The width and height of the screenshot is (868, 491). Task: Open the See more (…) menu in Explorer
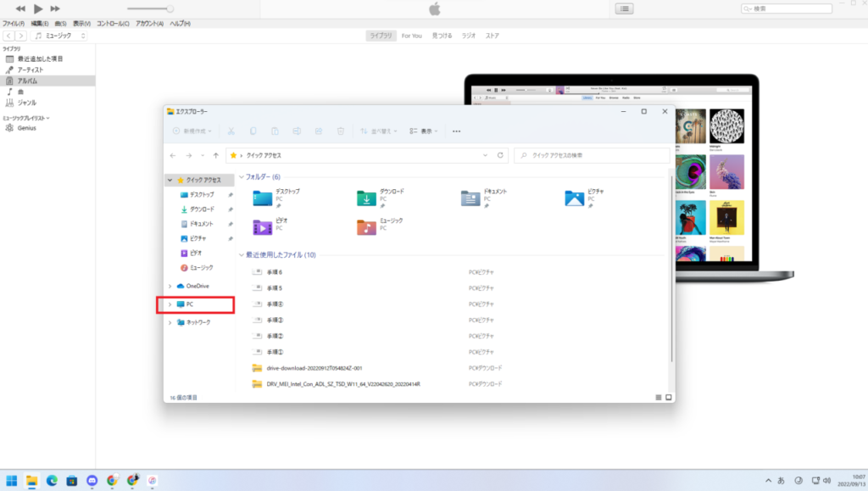pyautogui.click(x=456, y=131)
